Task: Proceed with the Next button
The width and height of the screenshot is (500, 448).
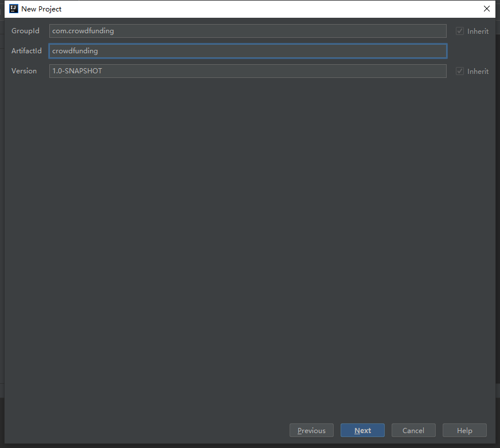Action: (x=362, y=430)
